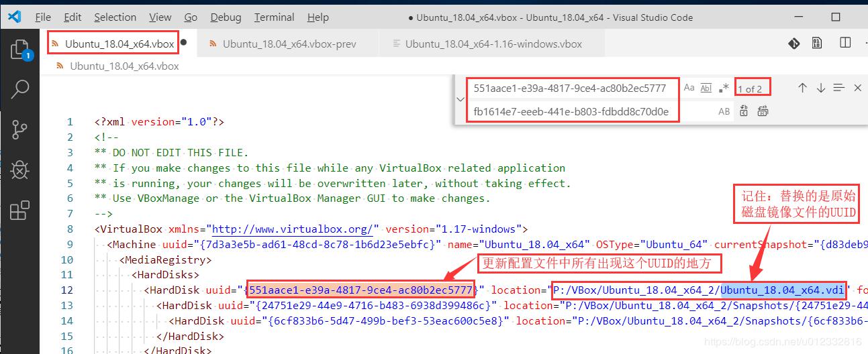868x354 pixels.
Task: Toggle Match Whole Word option
Action: (x=706, y=88)
